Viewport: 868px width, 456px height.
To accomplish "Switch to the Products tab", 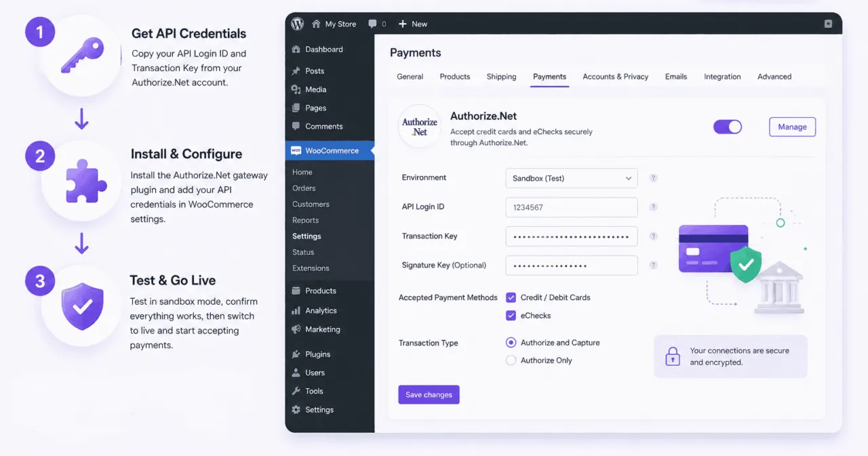I will point(455,77).
